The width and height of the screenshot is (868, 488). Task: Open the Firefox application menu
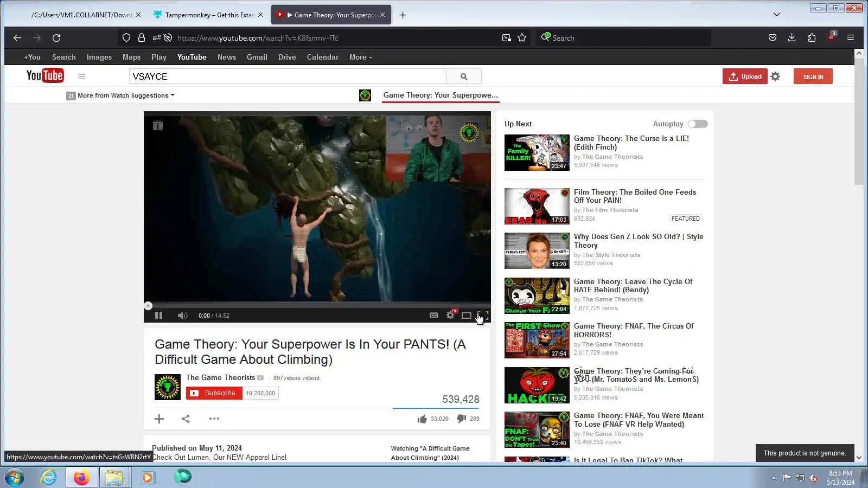(851, 38)
